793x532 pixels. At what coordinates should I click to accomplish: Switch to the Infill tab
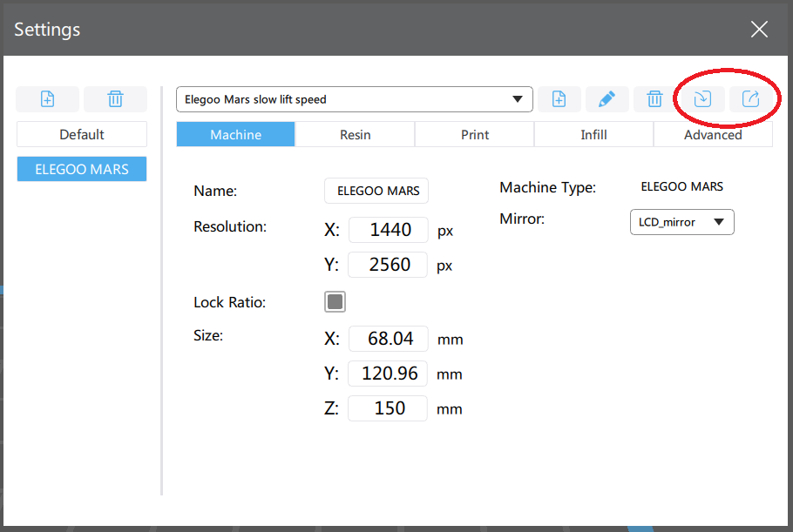coord(593,134)
